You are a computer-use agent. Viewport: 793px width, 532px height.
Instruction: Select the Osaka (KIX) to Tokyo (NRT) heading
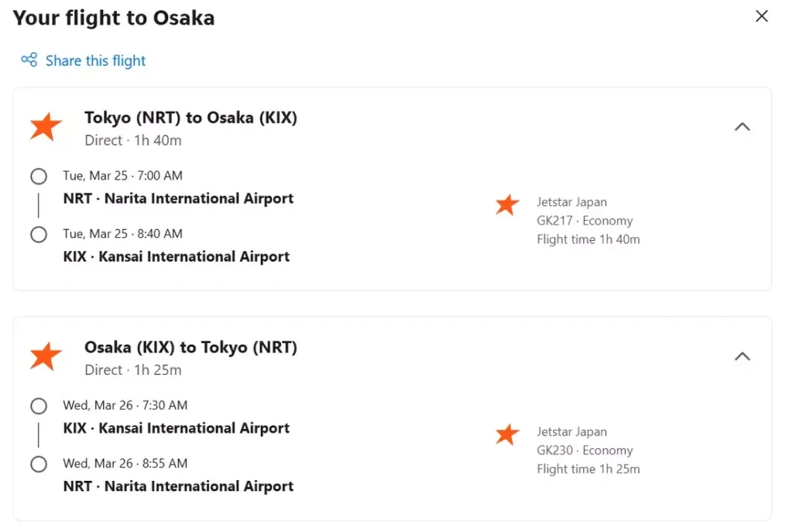point(191,347)
